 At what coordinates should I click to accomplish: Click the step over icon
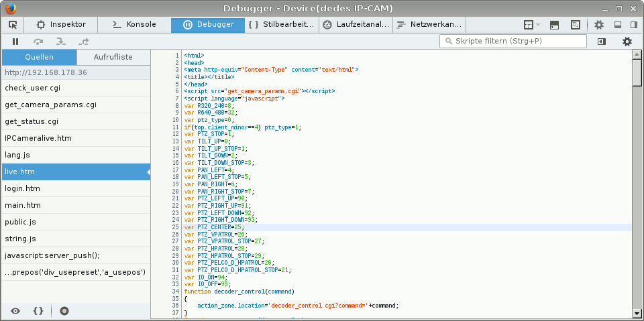tap(38, 42)
